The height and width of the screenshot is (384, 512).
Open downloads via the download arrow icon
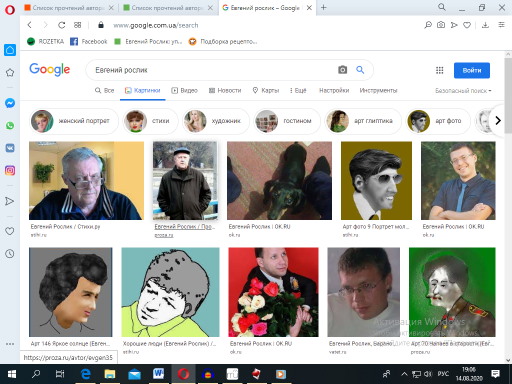coord(485,25)
